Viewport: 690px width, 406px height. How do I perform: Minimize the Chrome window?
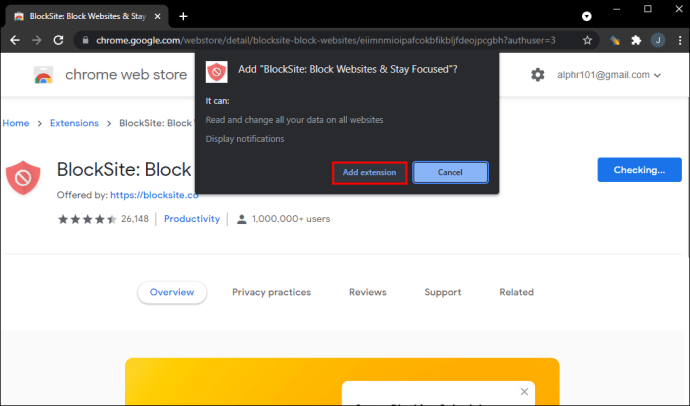coord(616,9)
